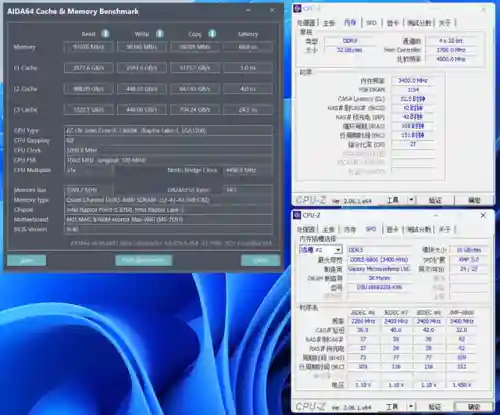The height and width of the screenshot is (415, 500).
Task: Click the CPU Type field in AIDA64
Action: coord(168,130)
